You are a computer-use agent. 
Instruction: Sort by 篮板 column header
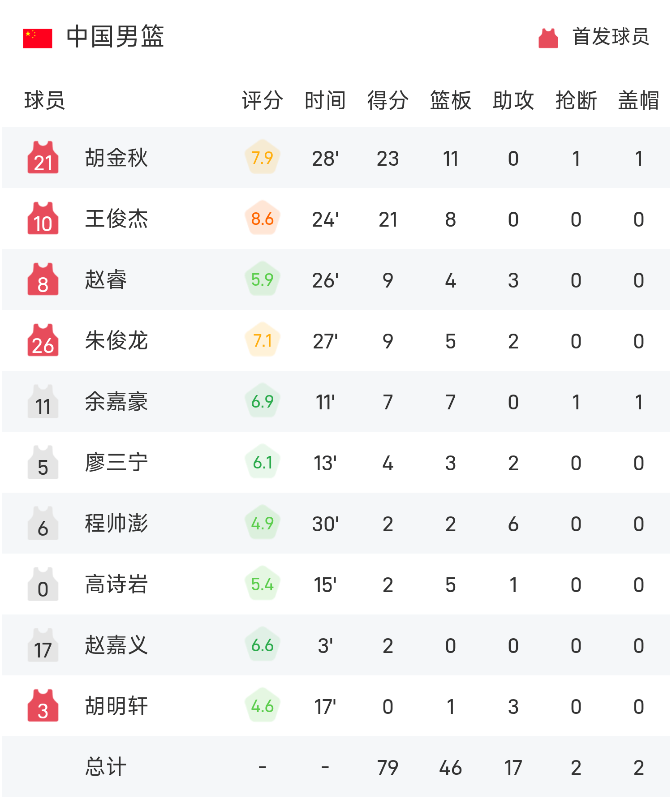pyautogui.click(x=450, y=100)
